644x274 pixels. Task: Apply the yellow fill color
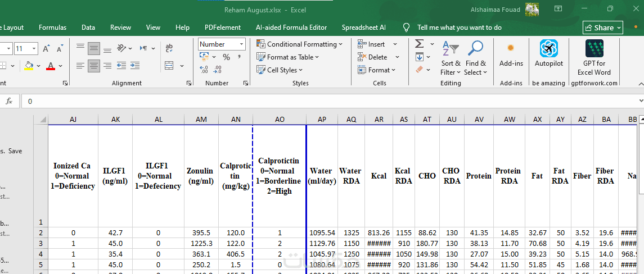(29, 66)
